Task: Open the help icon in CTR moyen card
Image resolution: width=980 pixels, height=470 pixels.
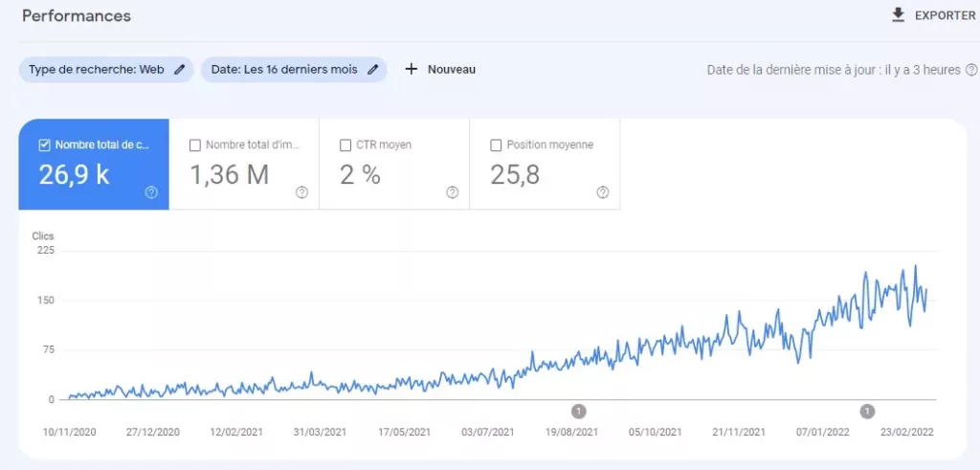Action: coord(452,192)
